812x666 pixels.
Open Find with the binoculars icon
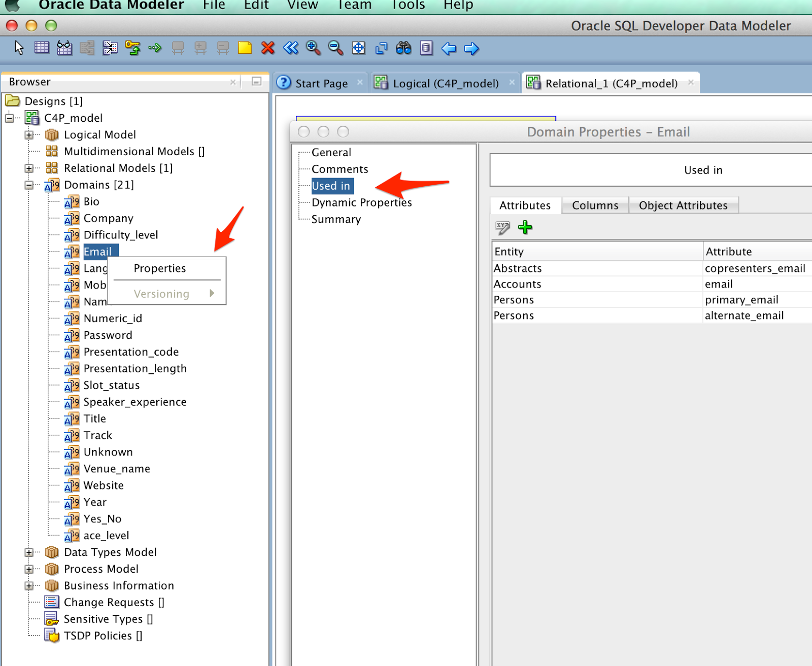coord(403,48)
